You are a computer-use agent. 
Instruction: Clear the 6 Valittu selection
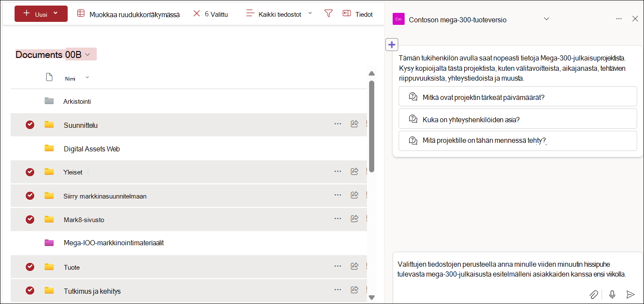[x=210, y=14]
